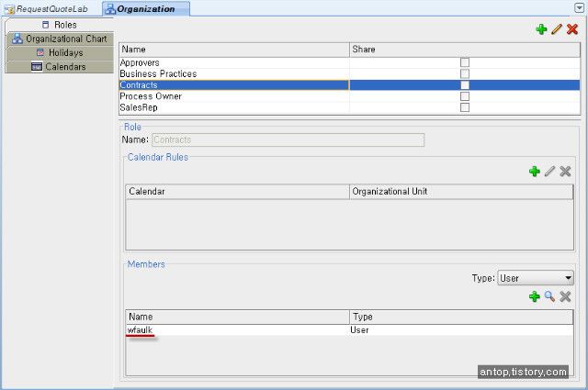Toggle Share checkbox for Process Owner
Screen dimensions: 588x390
(465, 96)
